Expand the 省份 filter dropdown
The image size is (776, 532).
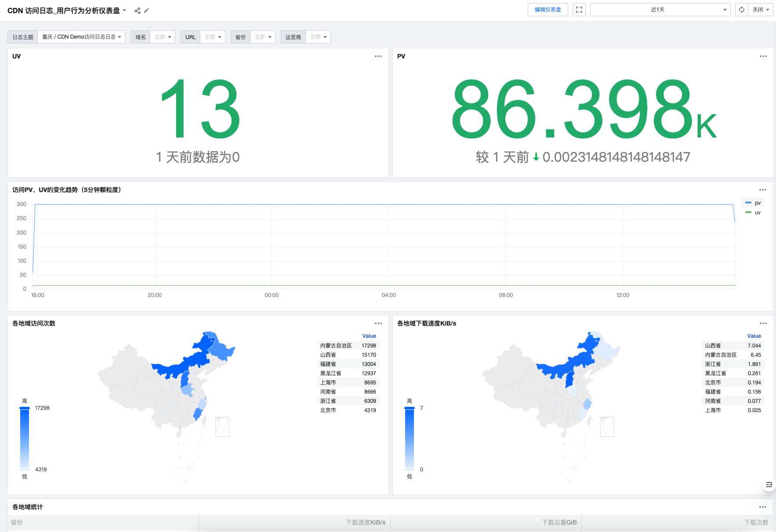(263, 37)
